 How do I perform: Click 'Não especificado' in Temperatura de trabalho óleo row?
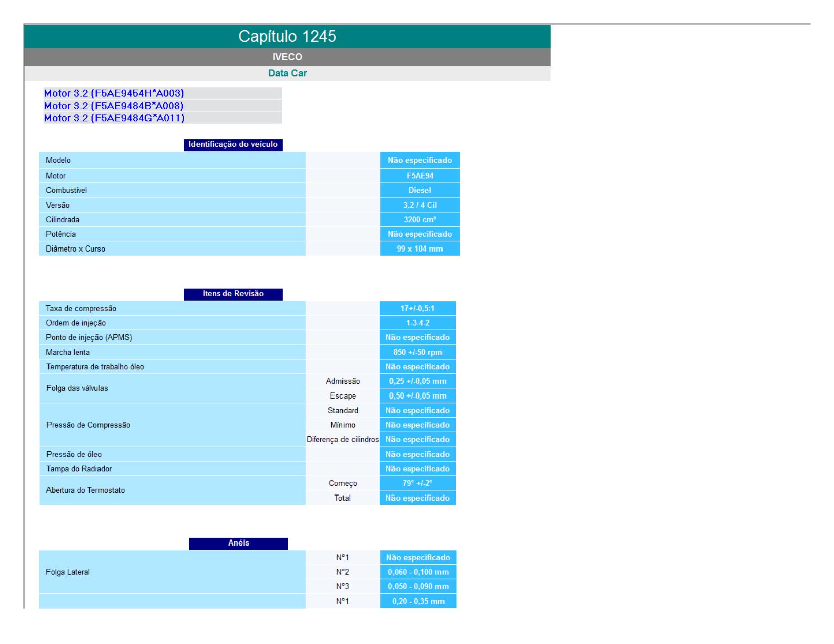418,367
